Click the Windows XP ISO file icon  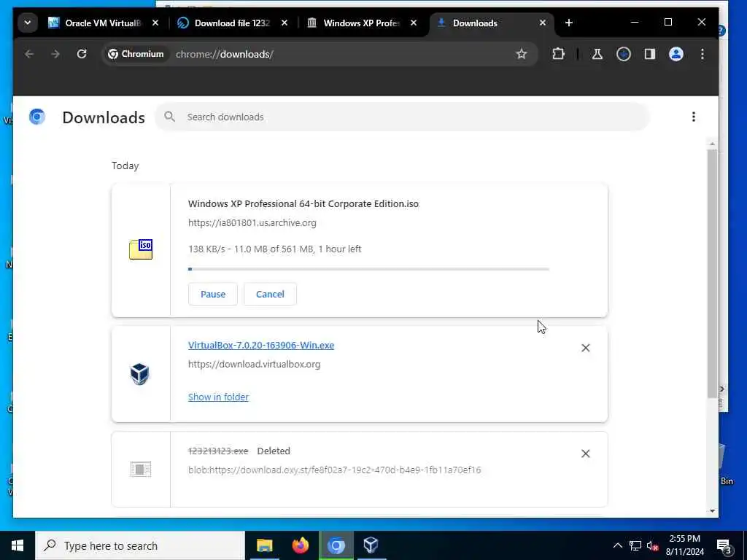pyautogui.click(x=141, y=249)
